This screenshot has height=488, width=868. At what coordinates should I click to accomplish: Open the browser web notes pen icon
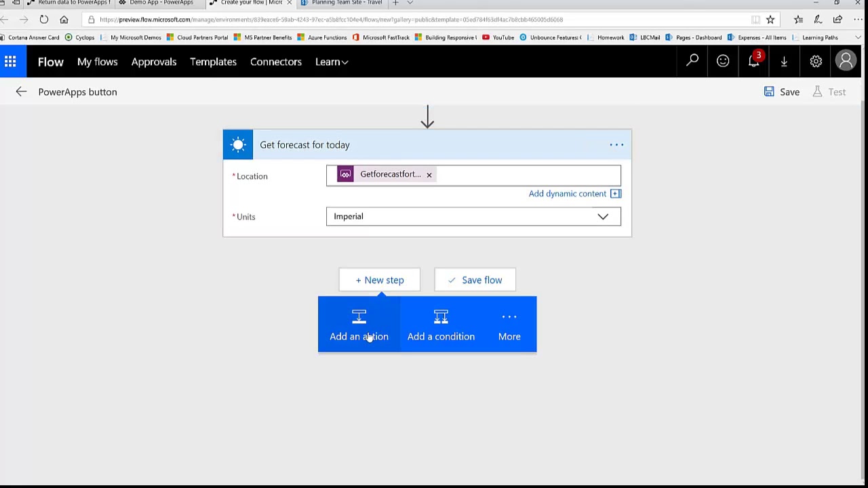click(x=818, y=20)
